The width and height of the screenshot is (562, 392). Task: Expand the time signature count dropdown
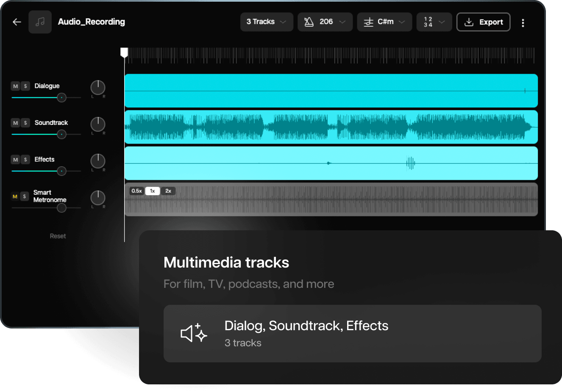434,22
